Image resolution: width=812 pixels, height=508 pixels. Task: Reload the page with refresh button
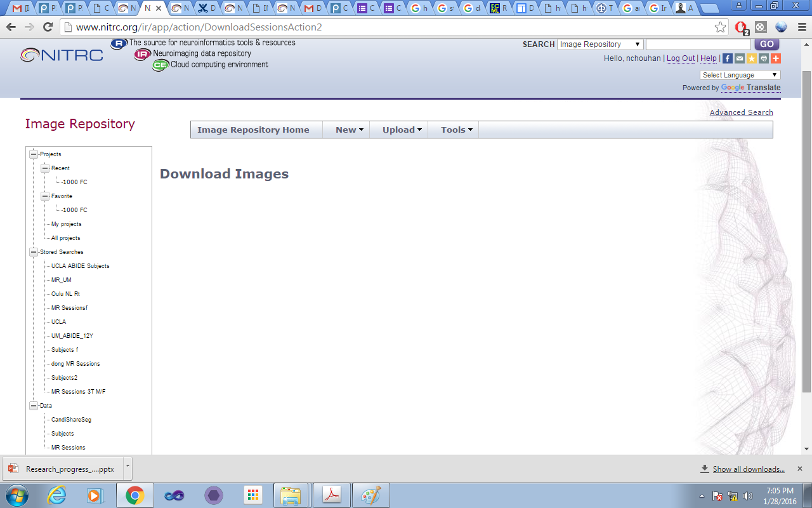pos(48,27)
